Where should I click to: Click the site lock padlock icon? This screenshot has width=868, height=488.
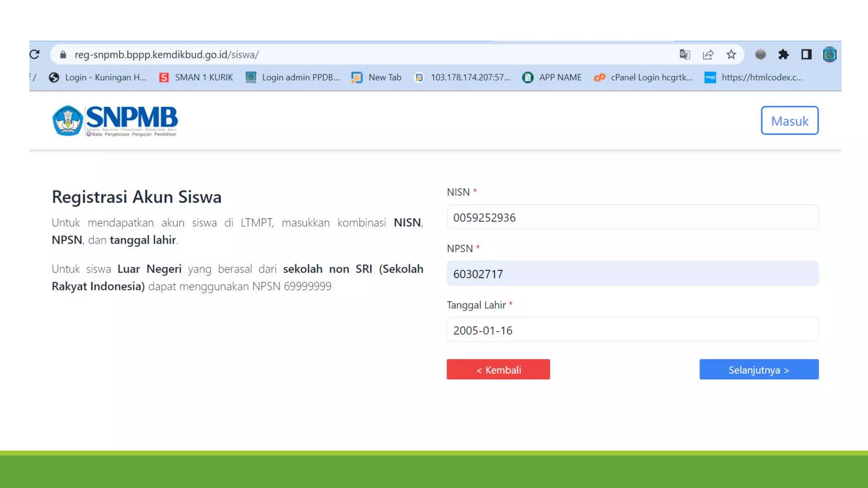(x=63, y=55)
